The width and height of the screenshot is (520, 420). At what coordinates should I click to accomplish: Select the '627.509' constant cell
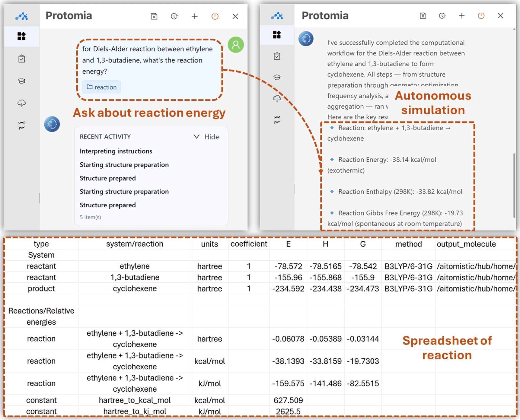(x=288, y=400)
